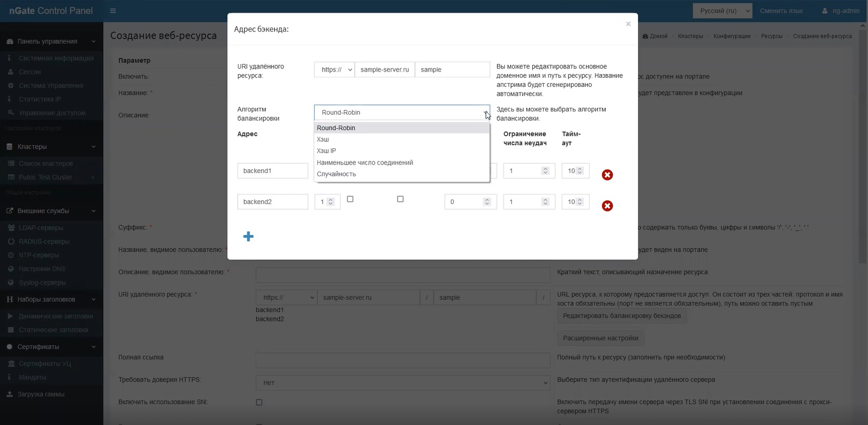The height and width of the screenshot is (425, 868).
Task: Open Статистика IP in sidebar
Action: pyautogui.click(x=52, y=99)
